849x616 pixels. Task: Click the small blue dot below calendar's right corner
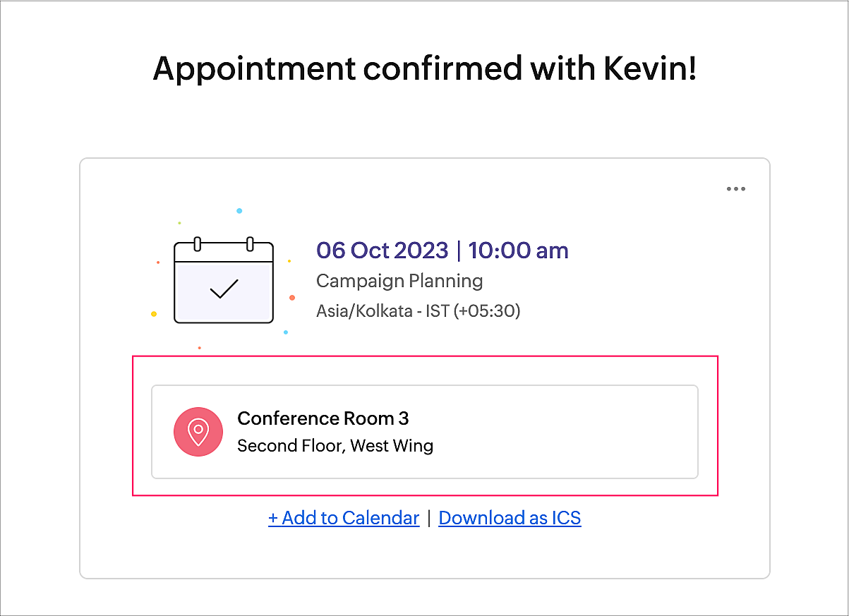(286, 332)
